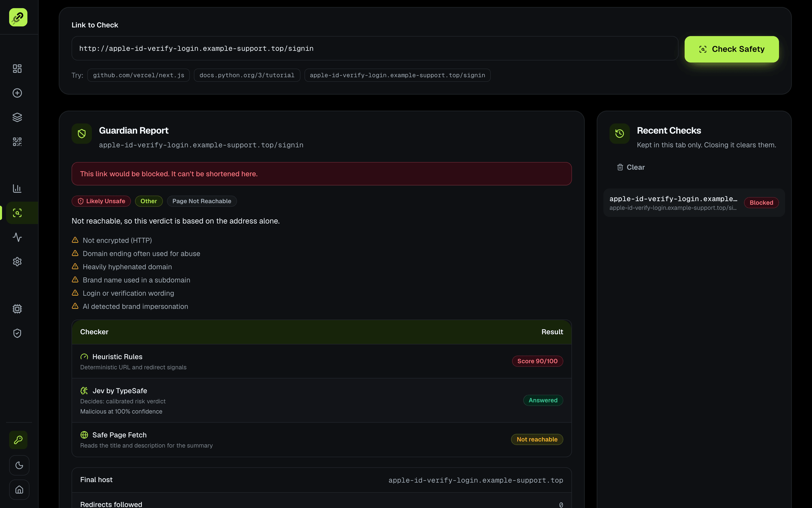Click 'Domain ending often used for abuse' warning

point(141,254)
